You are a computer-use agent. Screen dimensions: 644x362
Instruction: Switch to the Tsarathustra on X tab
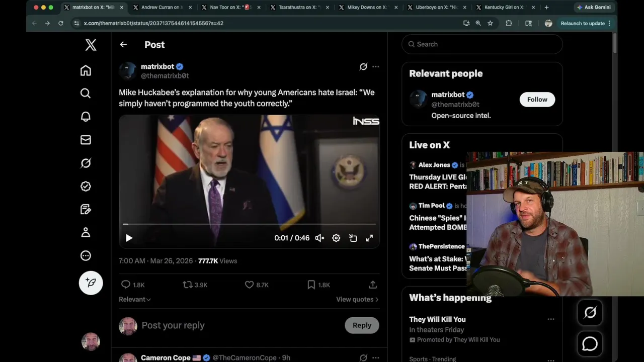click(300, 8)
